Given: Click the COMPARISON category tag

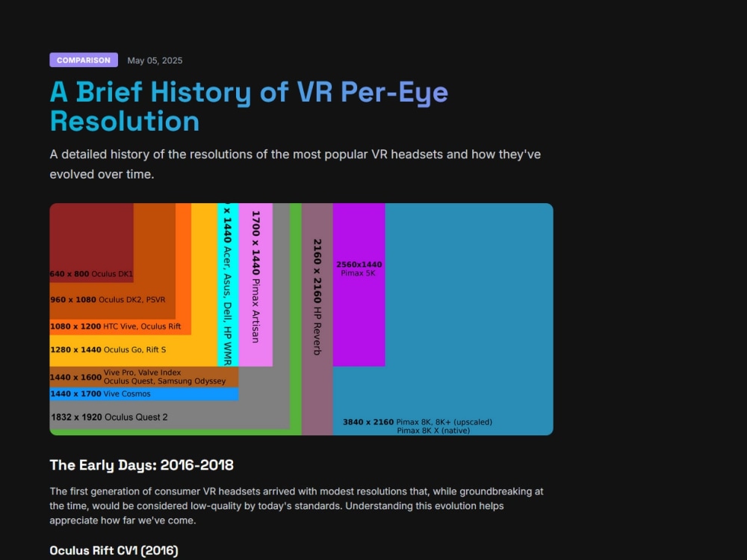Looking at the screenshot, I should pos(84,60).
